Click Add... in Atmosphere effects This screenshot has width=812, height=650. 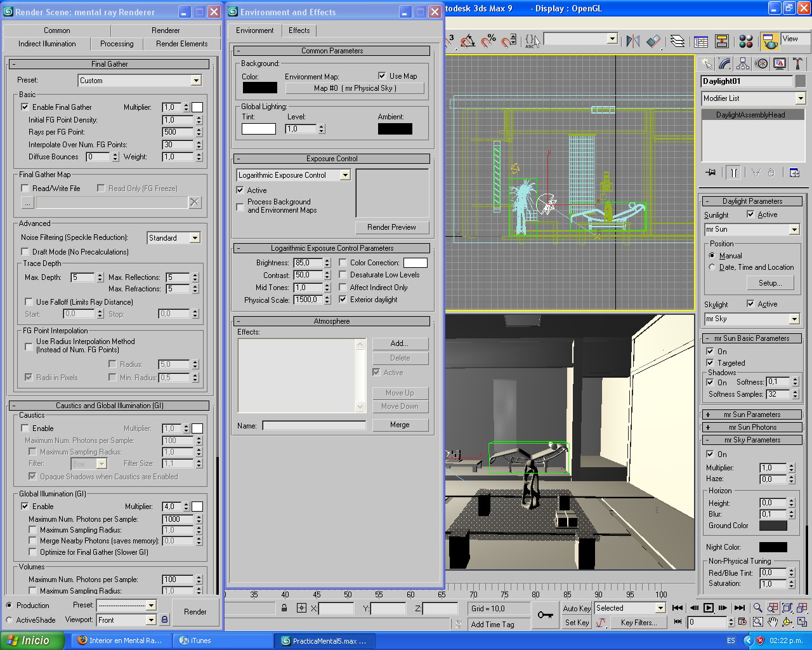point(400,343)
